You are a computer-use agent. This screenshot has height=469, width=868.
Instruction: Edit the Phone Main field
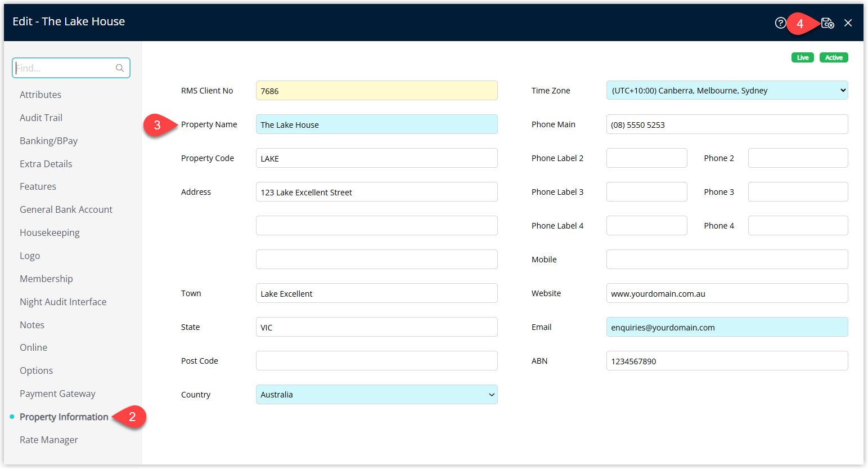(x=727, y=124)
